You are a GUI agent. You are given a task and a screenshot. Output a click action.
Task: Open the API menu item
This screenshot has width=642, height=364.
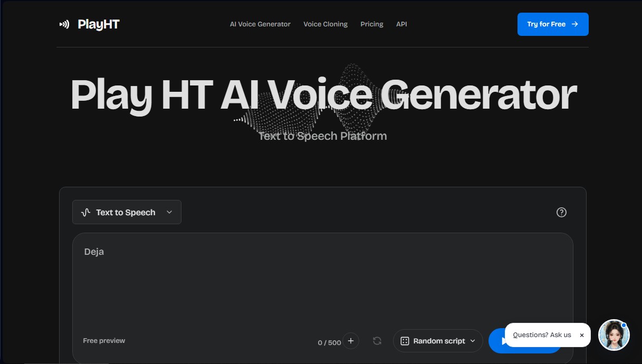tap(401, 24)
